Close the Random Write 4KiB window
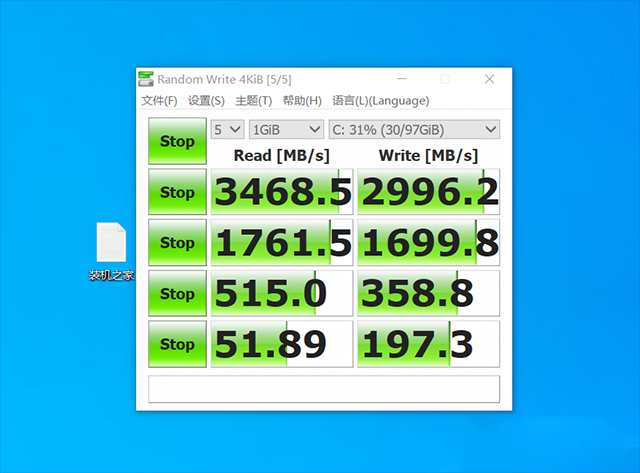Viewport: 640px width, 473px height. click(x=490, y=80)
